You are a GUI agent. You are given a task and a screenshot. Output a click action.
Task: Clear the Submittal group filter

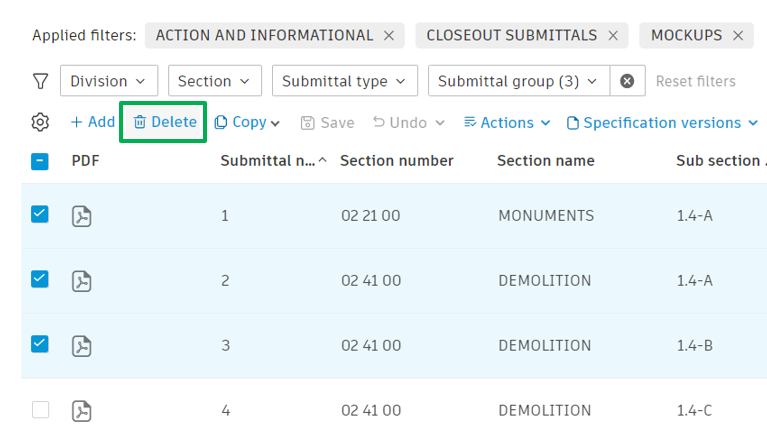[627, 81]
